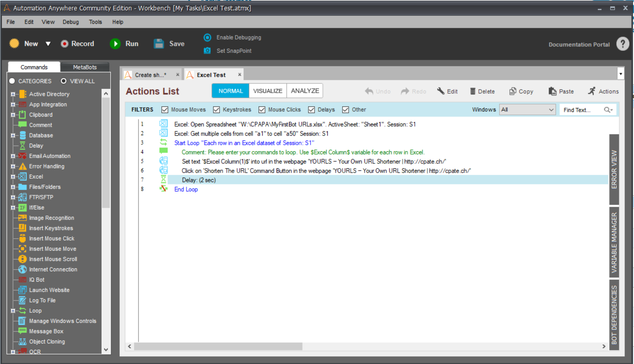Open help with the question mark icon
The image size is (634, 364).
click(622, 44)
